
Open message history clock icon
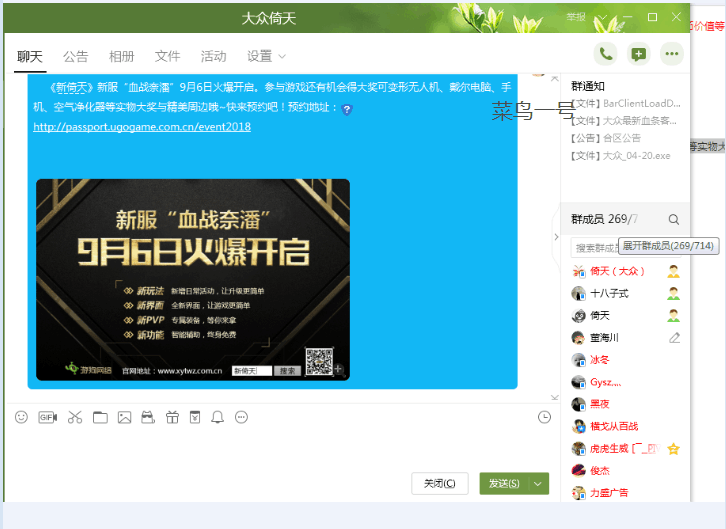[x=544, y=417]
